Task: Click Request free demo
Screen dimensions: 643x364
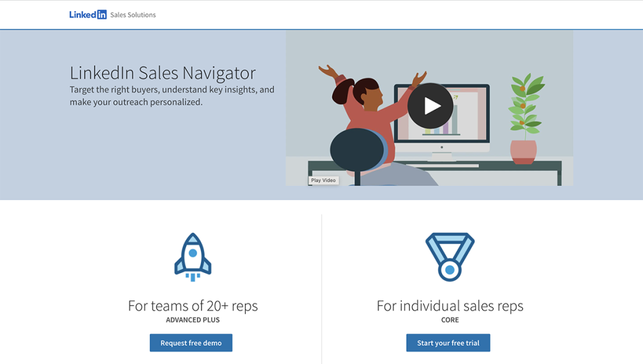Action: 191,343
